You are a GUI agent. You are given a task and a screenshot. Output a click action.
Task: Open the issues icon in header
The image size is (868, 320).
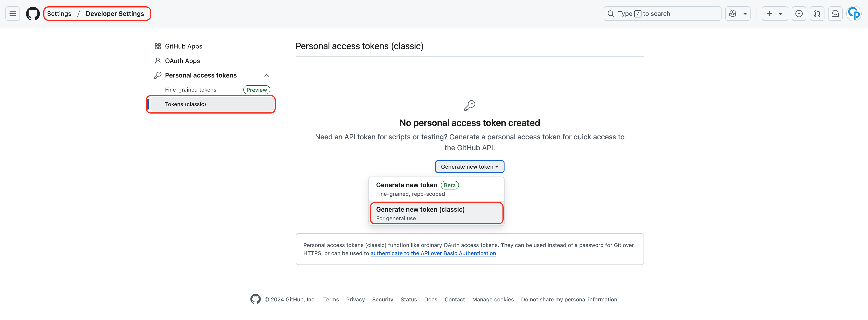[799, 13]
